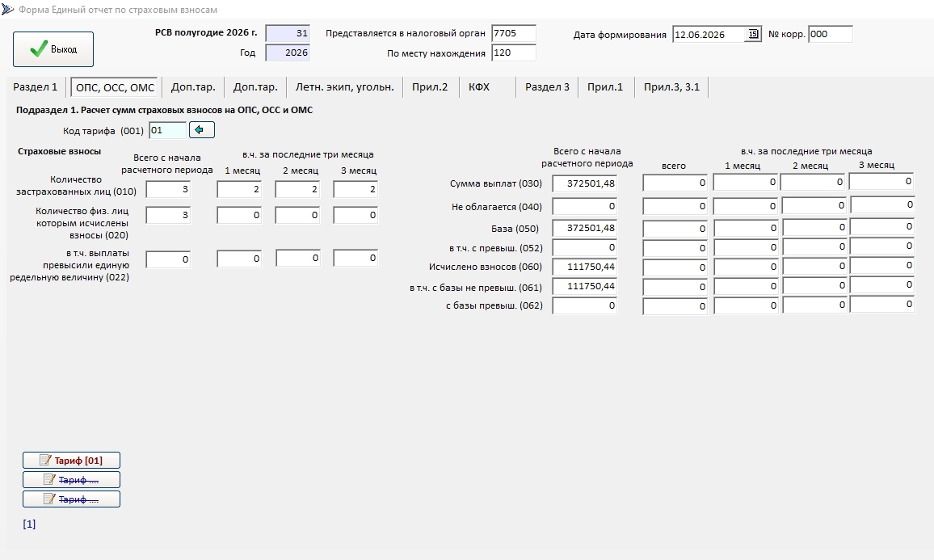Screen dimensions: 934x560
Task: Switch to Летн. экип, угольн. tab
Action: [x=344, y=87]
